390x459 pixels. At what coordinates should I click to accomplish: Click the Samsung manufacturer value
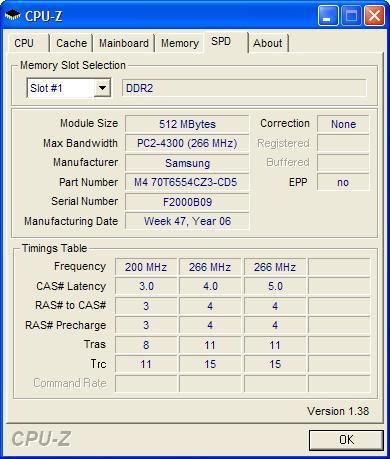click(187, 163)
